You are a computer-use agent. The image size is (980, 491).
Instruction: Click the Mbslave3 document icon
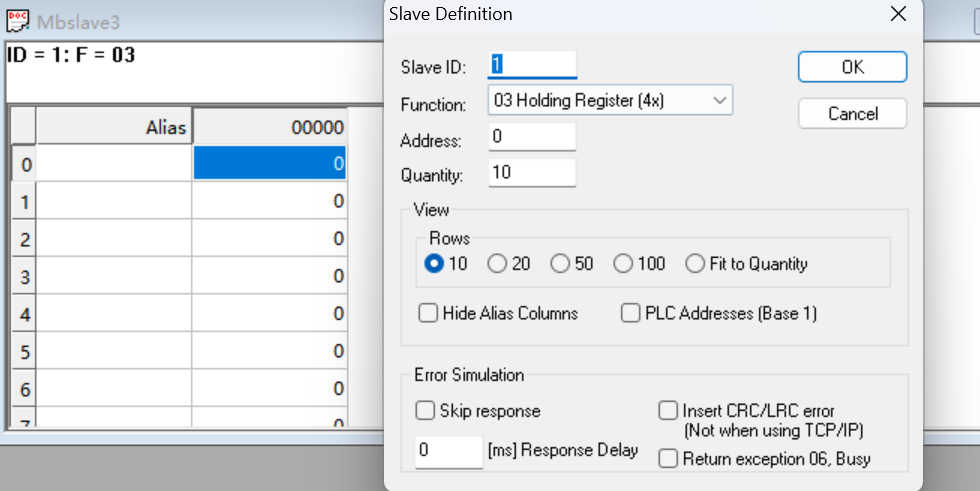point(18,21)
